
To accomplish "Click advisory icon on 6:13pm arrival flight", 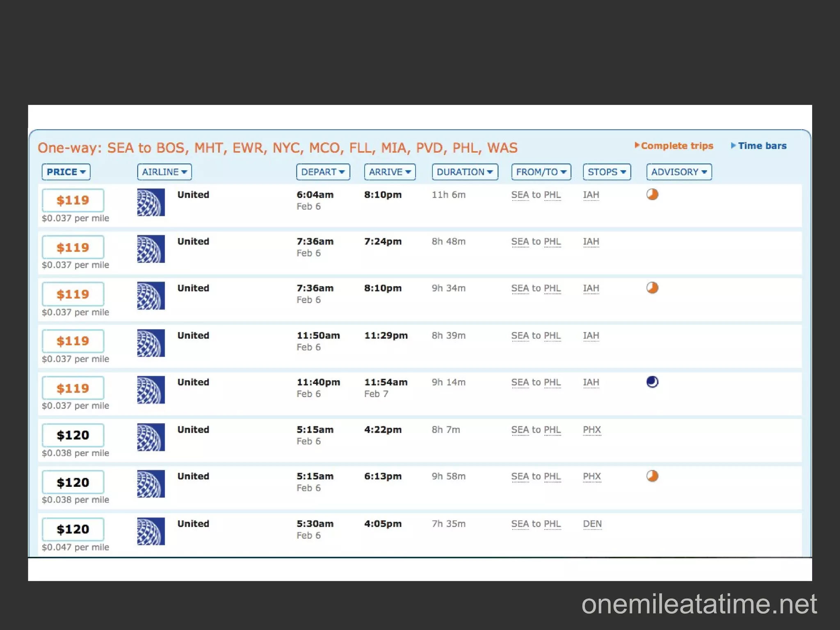I will pyautogui.click(x=652, y=476).
